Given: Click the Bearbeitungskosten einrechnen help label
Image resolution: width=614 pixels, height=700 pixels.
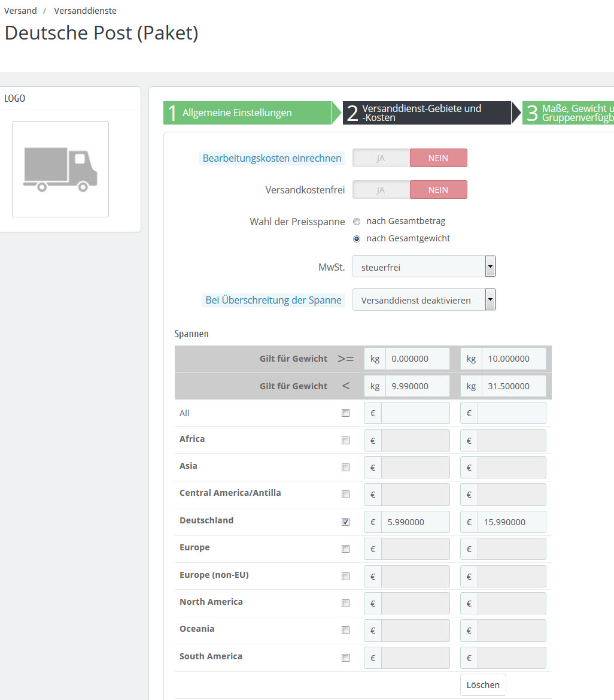Looking at the screenshot, I should pyautogui.click(x=272, y=158).
